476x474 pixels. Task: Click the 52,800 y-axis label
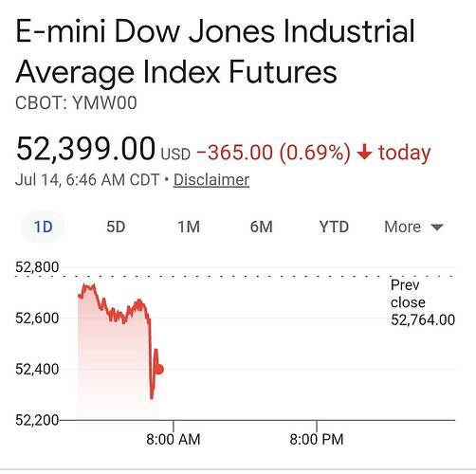point(37,267)
